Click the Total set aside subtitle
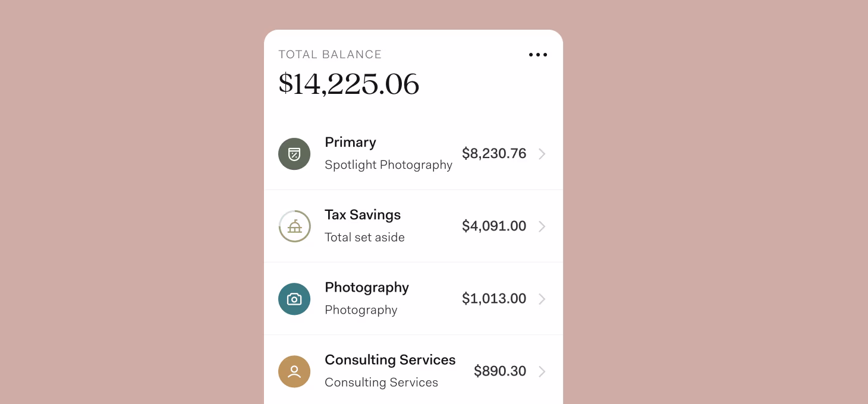Screen dimensions: 868x404 coord(364,237)
